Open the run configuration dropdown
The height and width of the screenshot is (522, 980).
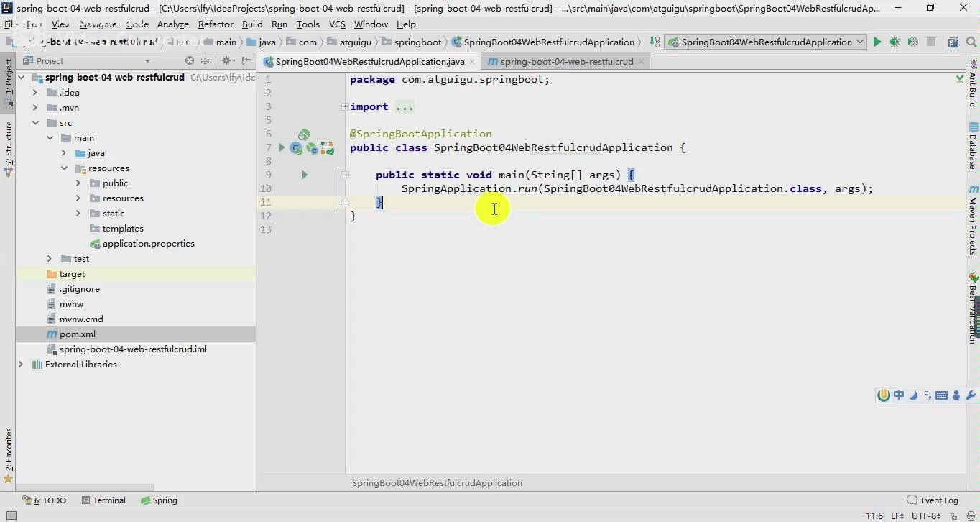pyautogui.click(x=766, y=42)
